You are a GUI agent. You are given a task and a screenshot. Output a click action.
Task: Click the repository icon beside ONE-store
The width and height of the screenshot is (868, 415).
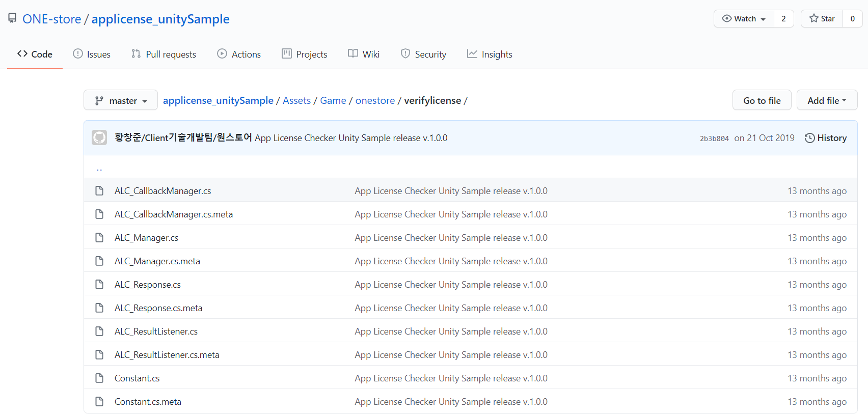click(12, 18)
